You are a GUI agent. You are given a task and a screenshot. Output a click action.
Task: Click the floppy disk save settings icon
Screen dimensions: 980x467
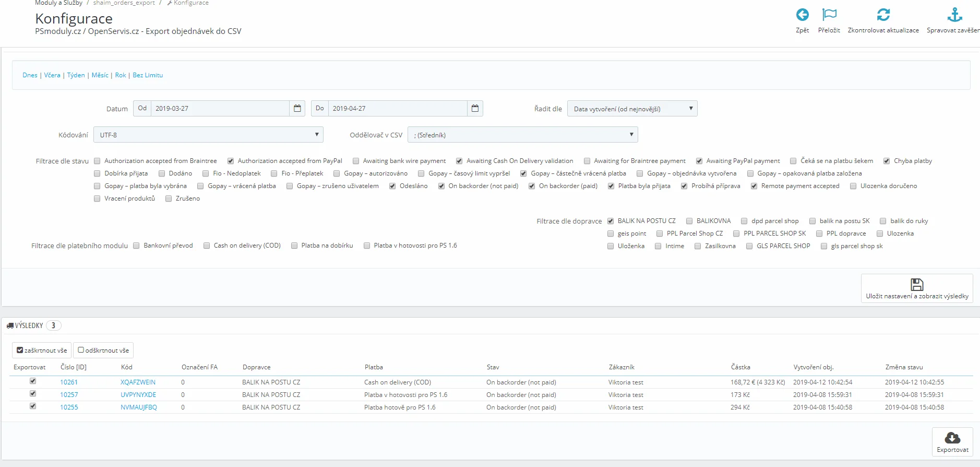[917, 284]
